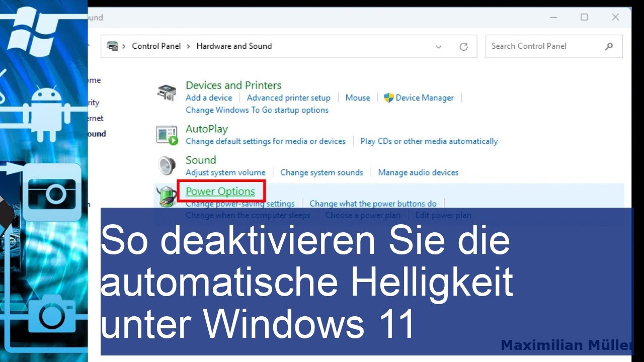The width and height of the screenshot is (644, 362).
Task: Open Manage audio devices
Action: click(418, 172)
